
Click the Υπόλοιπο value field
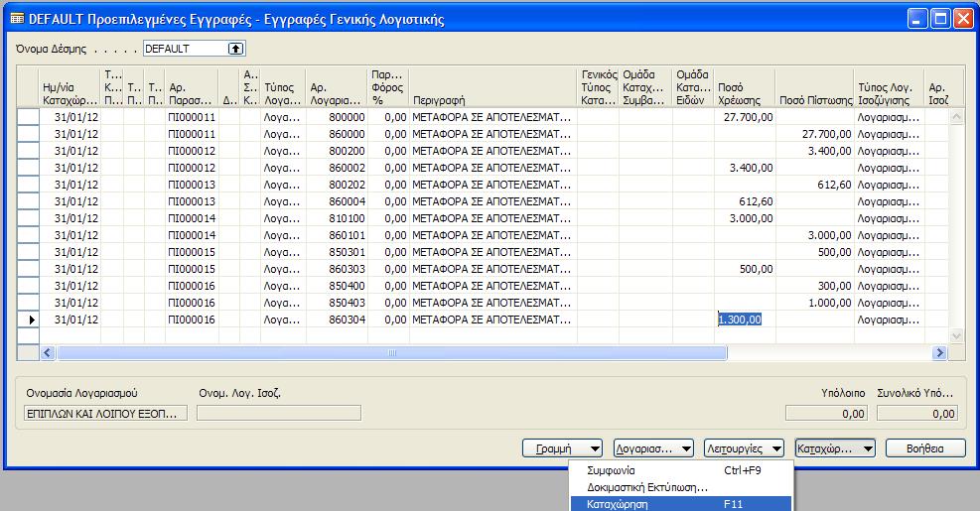point(826,414)
